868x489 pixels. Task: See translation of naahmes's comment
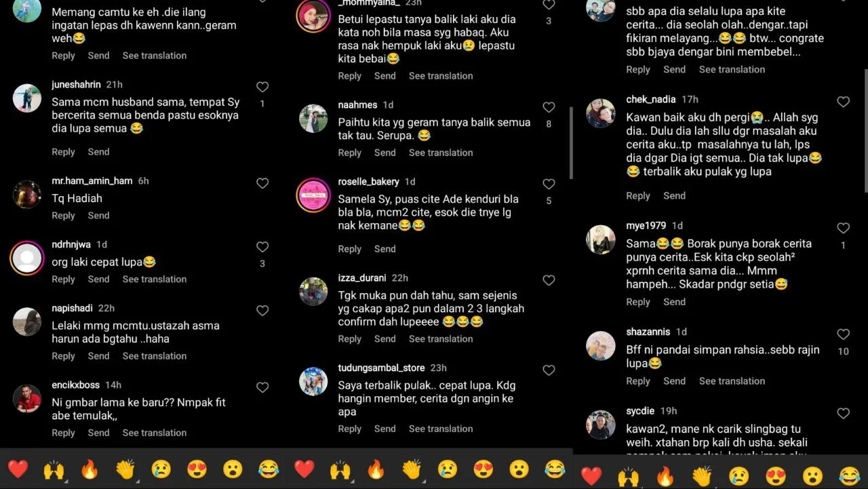click(441, 153)
